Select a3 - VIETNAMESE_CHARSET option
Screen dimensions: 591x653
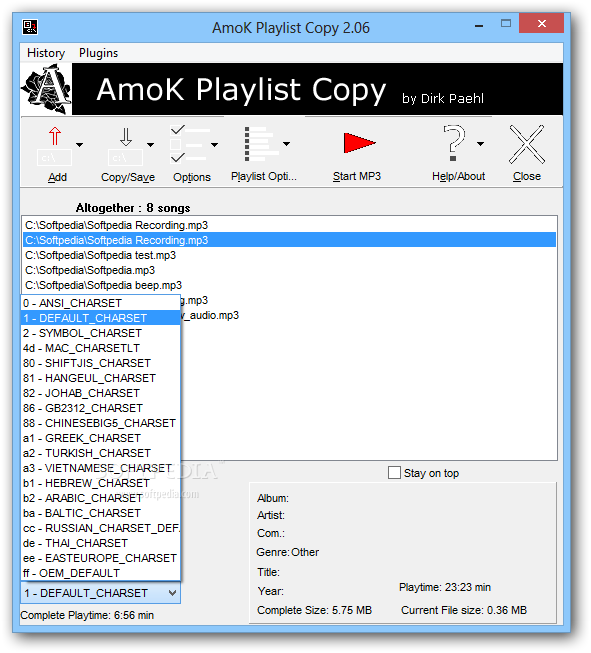pyautogui.click(x=100, y=468)
